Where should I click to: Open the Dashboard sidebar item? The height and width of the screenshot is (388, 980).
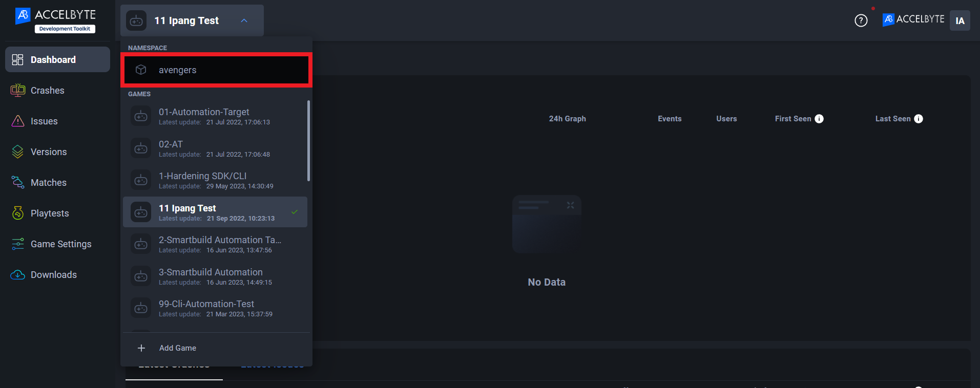[57, 59]
